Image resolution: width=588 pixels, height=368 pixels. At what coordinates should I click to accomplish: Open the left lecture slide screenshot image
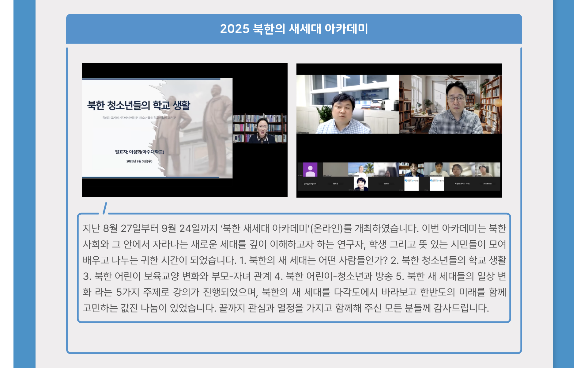[184, 130]
